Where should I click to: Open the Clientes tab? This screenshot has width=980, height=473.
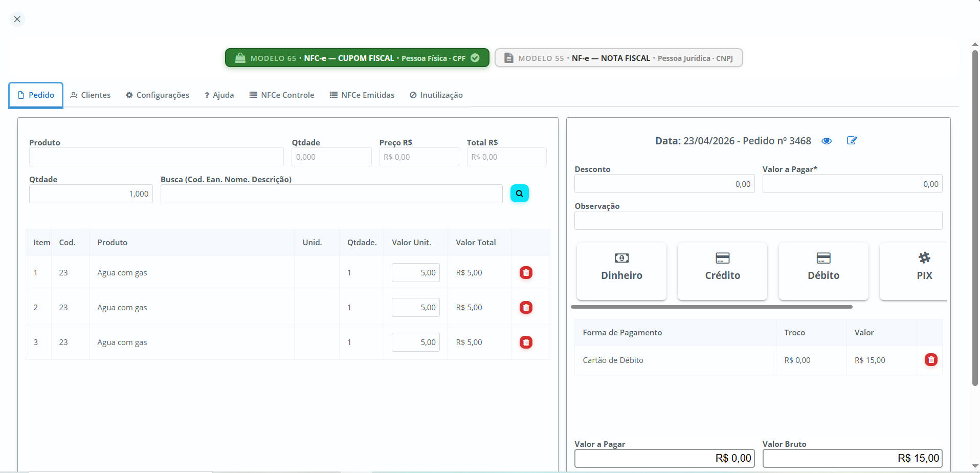(x=91, y=95)
